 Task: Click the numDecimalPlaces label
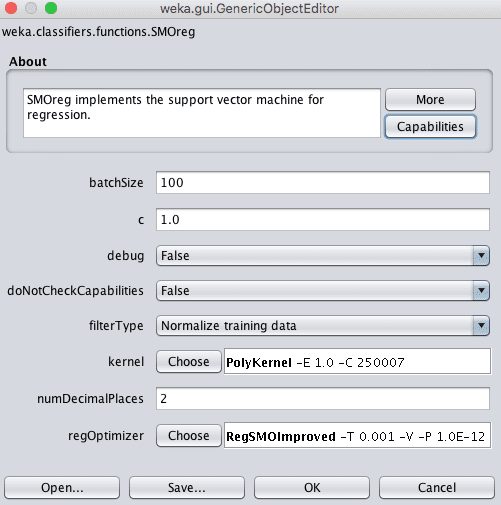coord(90,399)
